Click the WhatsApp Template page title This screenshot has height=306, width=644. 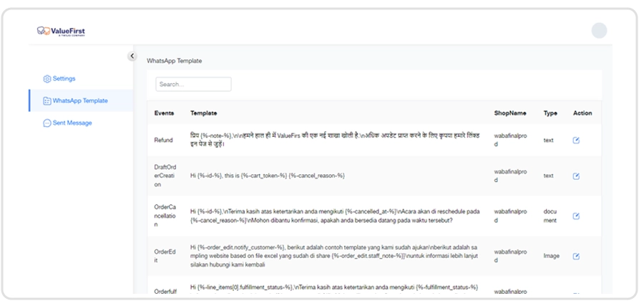[x=174, y=62]
